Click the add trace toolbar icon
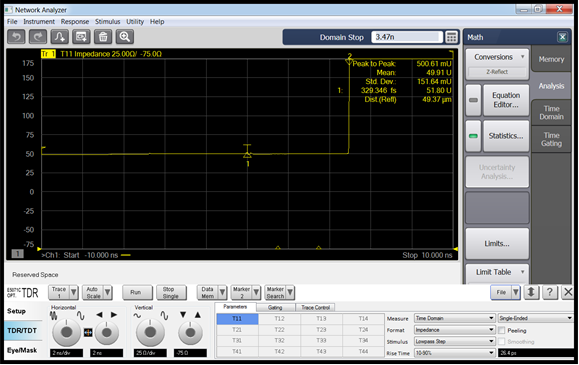Image resolution: width=579 pixels, height=365 pixels. [x=59, y=37]
